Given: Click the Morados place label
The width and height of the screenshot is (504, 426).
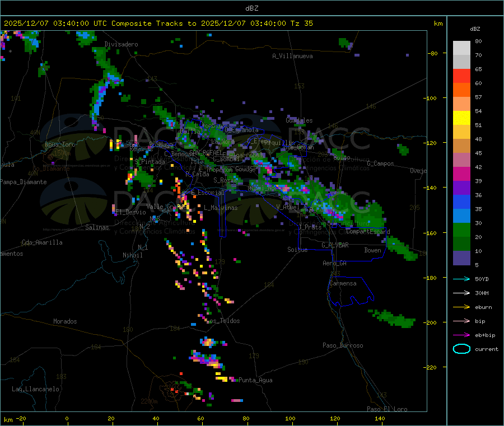Looking at the screenshot, I should pyautogui.click(x=65, y=321).
